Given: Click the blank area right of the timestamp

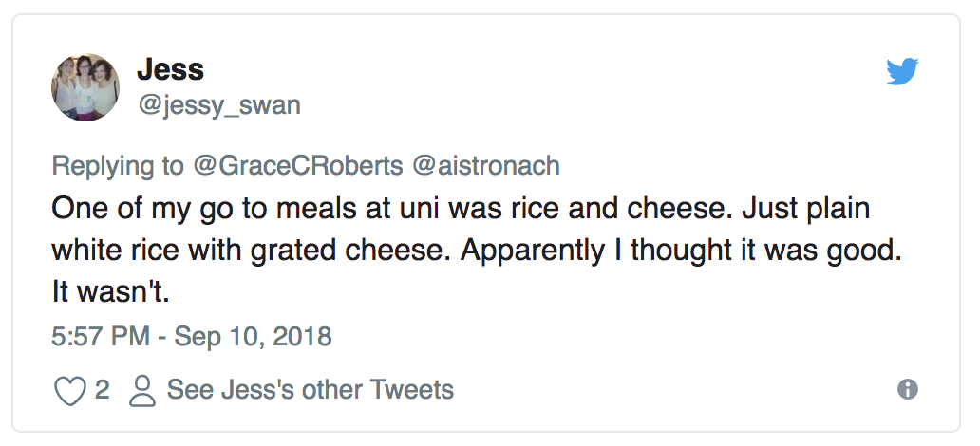Looking at the screenshot, I should click(x=617, y=337).
